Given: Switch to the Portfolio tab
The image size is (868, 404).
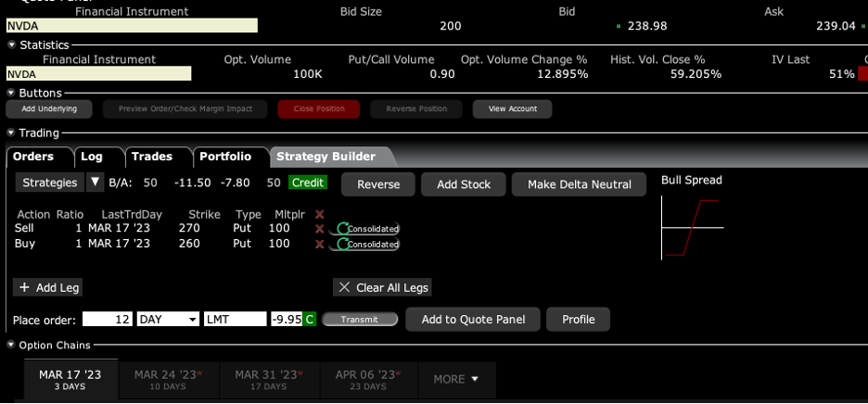Looking at the screenshot, I should point(224,157).
